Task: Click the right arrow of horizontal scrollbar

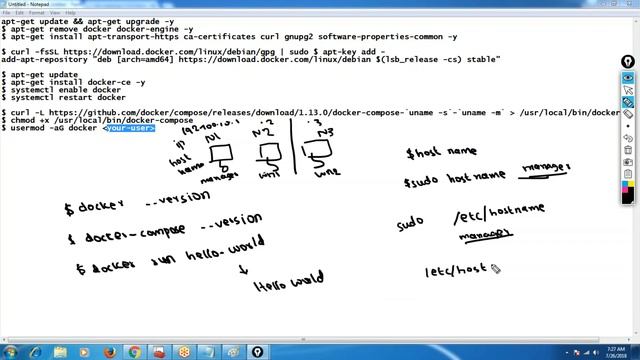Action: [629, 340]
